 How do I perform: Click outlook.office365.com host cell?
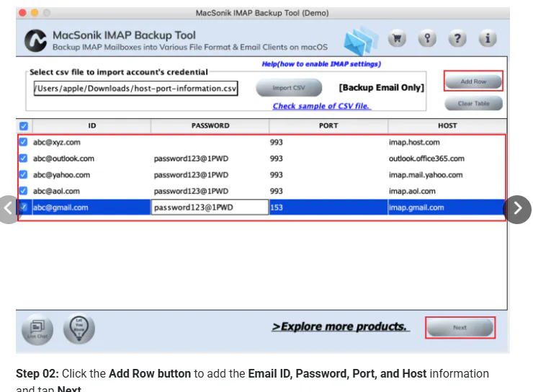pos(447,159)
